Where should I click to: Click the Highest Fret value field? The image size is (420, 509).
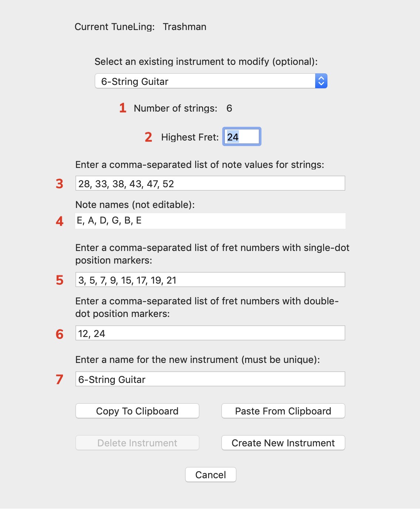click(241, 136)
